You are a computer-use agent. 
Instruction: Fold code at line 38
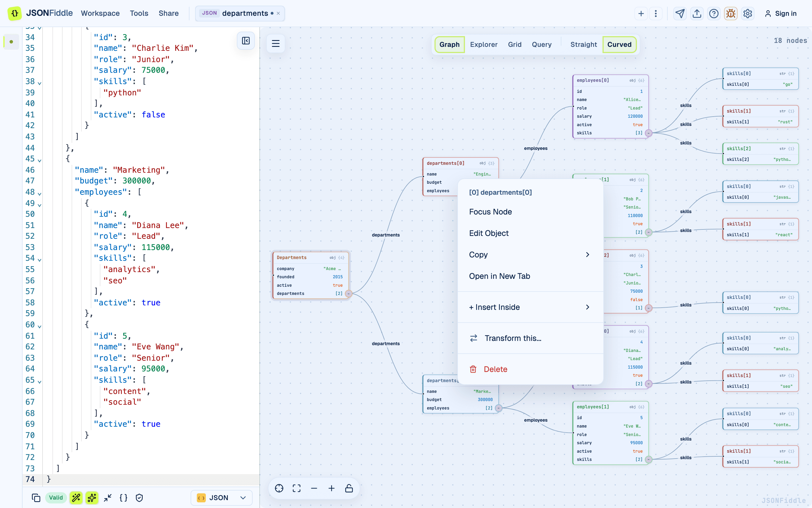[39, 83]
